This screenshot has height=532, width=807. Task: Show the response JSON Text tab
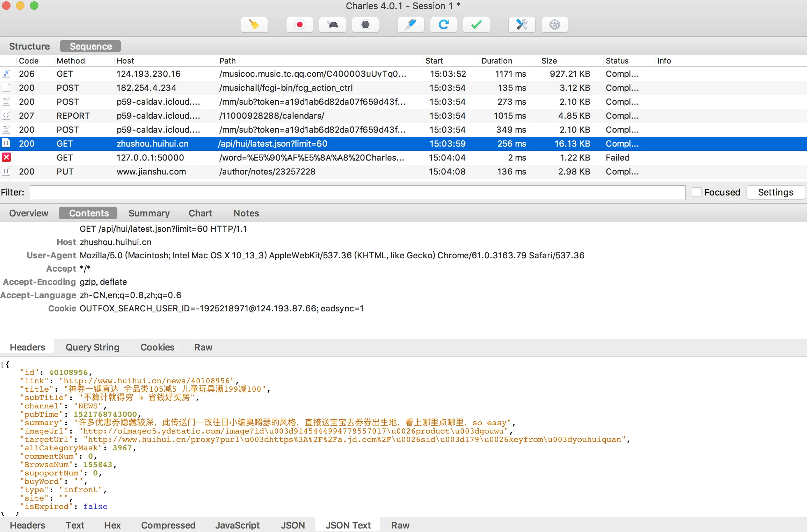click(x=348, y=525)
